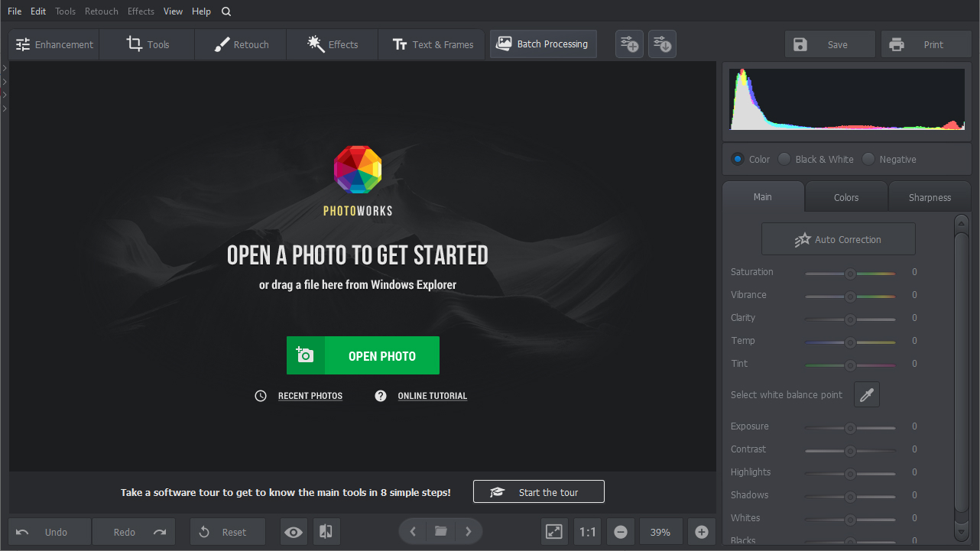Click the Clarity slider handle
The width and height of the screenshot is (980, 551).
click(x=850, y=319)
